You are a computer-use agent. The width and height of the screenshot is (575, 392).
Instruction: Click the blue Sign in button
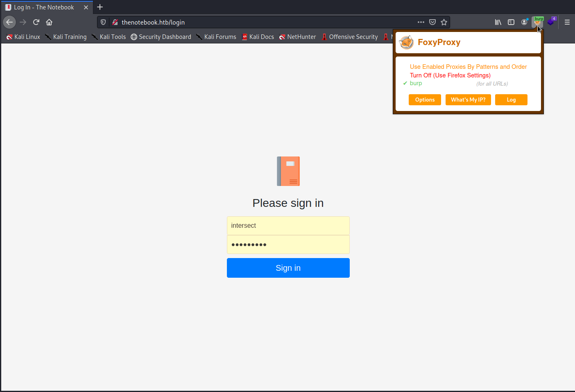(288, 268)
